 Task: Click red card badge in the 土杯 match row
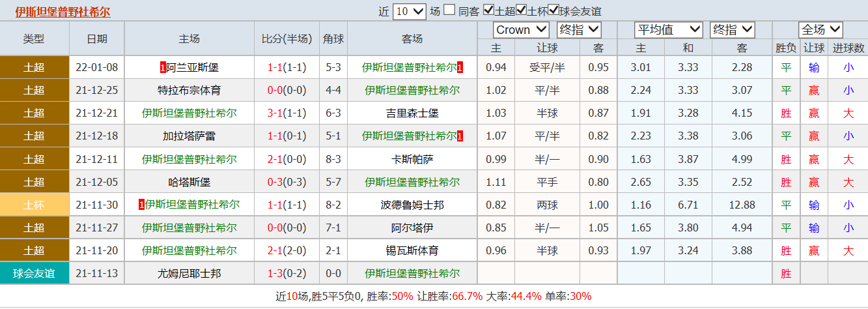[141, 205]
